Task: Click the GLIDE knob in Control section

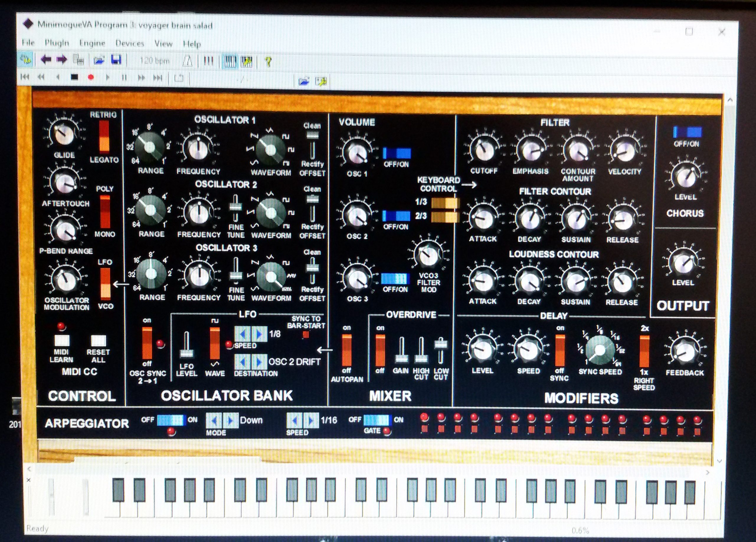Action: [64, 134]
